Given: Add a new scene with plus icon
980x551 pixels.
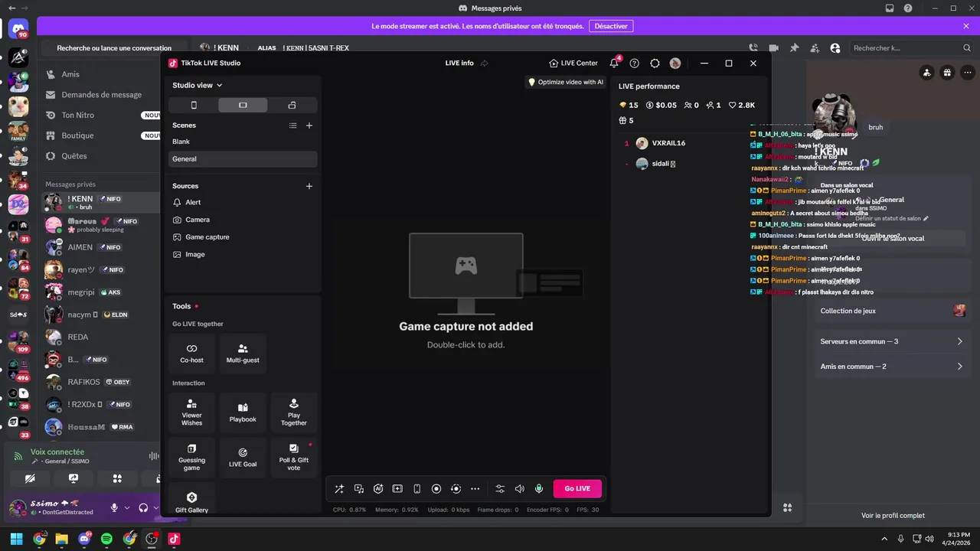Looking at the screenshot, I should 309,126.
